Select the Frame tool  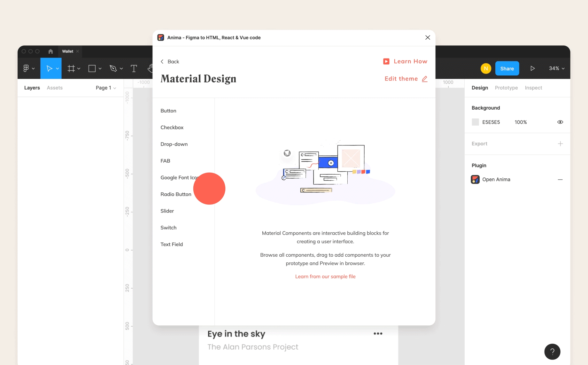71,68
